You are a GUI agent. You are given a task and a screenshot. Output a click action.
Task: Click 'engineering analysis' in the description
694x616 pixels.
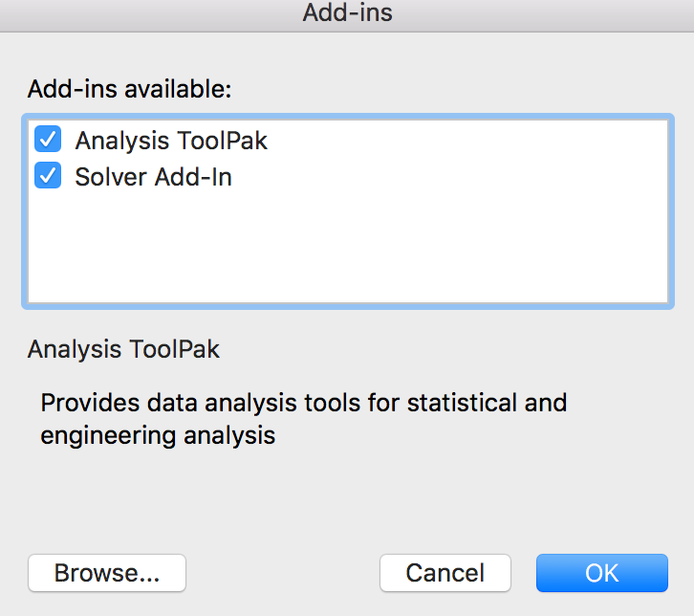(158, 436)
